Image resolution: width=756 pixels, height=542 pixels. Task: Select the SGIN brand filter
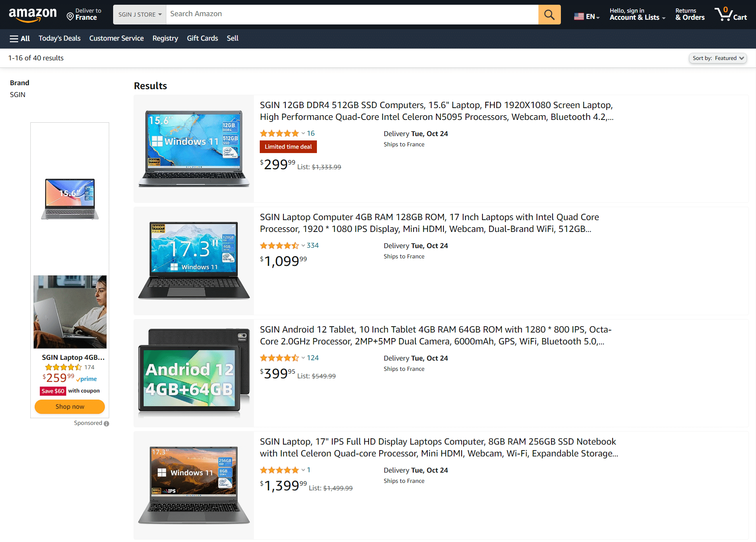(x=18, y=95)
